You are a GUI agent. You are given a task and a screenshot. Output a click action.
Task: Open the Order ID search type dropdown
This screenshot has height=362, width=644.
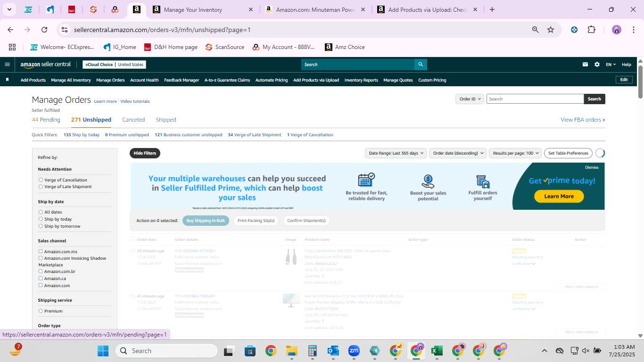[x=470, y=99]
